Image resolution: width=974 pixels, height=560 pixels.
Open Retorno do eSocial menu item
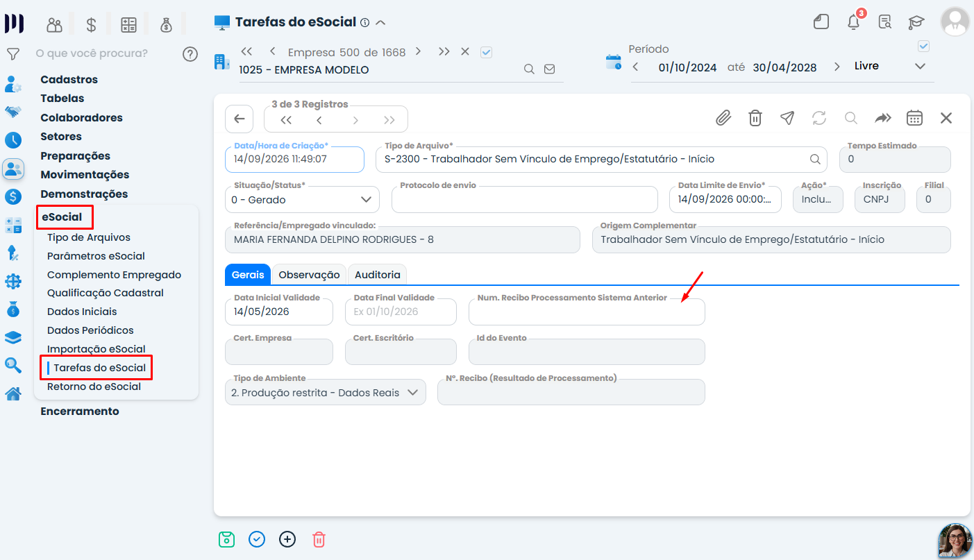click(94, 387)
